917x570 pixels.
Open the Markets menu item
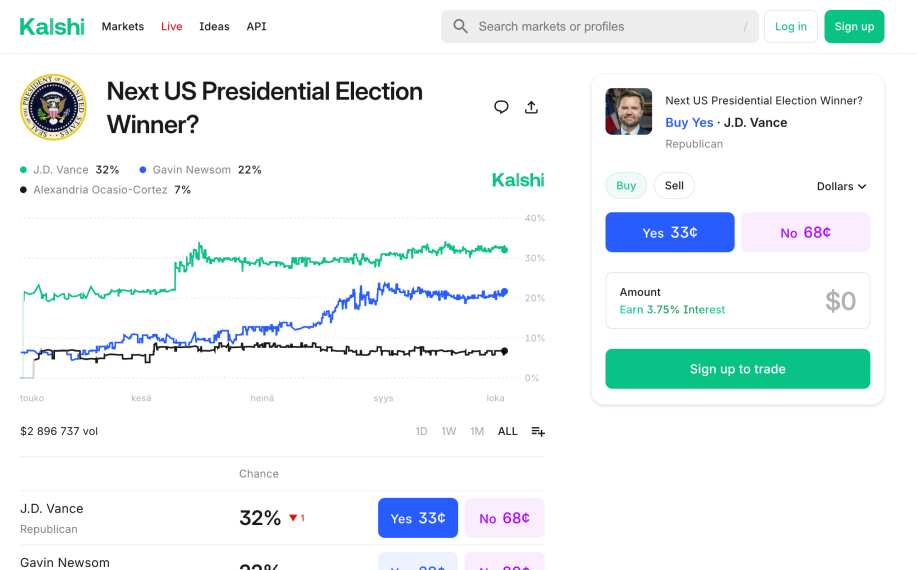click(x=123, y=27)
